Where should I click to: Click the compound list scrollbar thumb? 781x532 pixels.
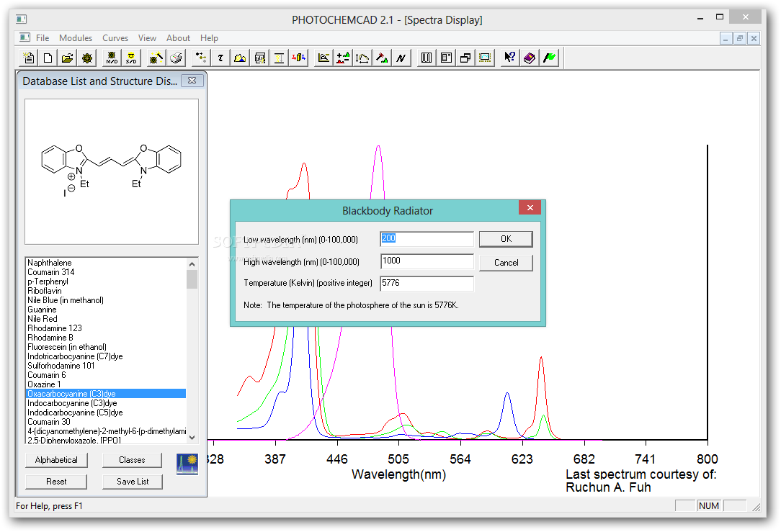(192, 279)
